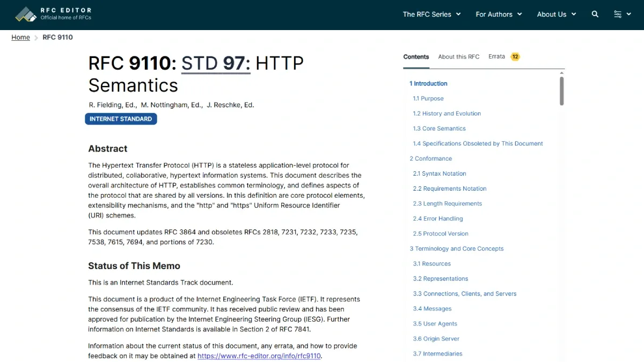This screenshot has height=362, width=644.
Task: Go to the Home breadcrumb link
Action: pos(21,38)
